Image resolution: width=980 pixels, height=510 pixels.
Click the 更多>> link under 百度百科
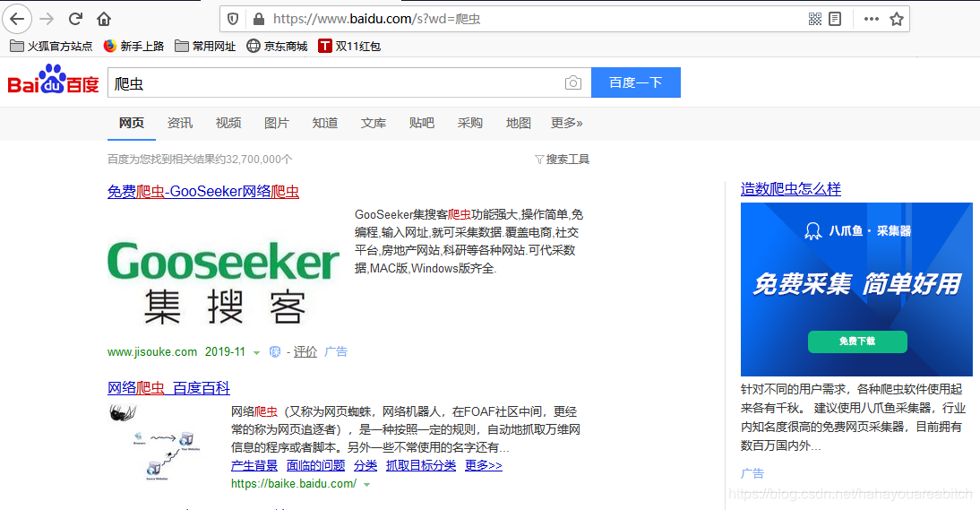pyautogui.click(x=483, y=465)
